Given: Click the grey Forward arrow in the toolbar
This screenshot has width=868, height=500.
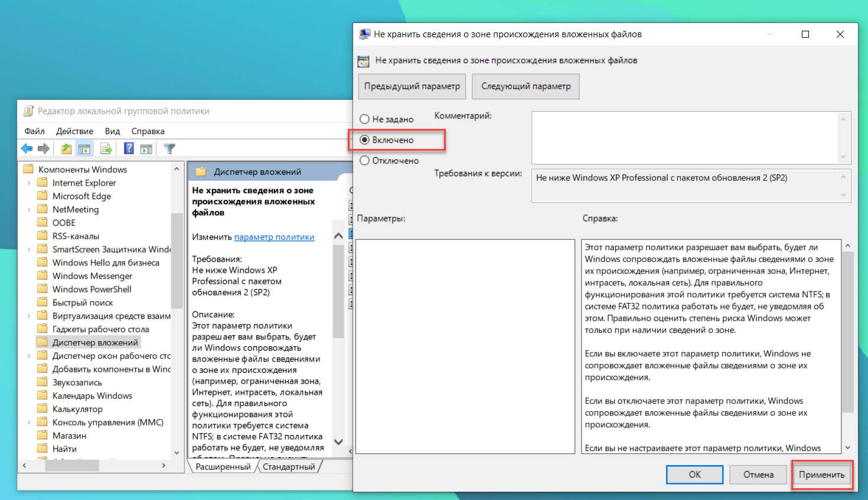Looking at the screenshot, I should 43,149.
